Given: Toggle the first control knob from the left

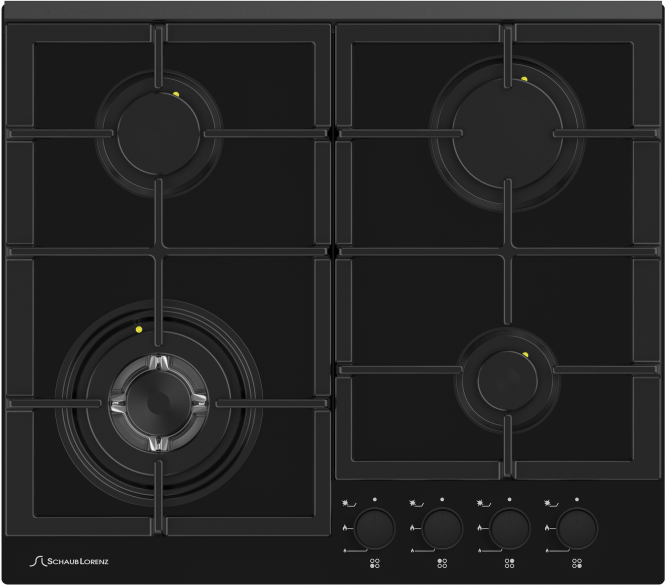Looking at the screenshot, I should (374, 526).
